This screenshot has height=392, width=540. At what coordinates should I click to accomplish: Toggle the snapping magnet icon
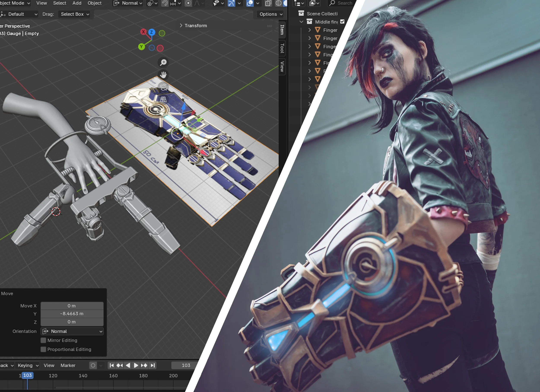point(165,3)
